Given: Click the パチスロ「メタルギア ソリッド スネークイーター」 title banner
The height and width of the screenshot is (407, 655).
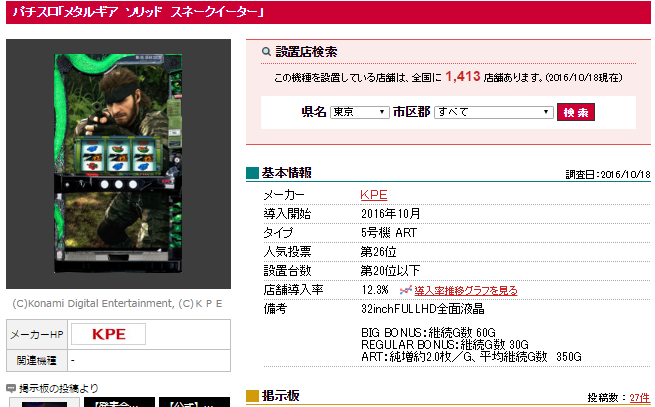Looking at the screenshot, I should 328,12.
